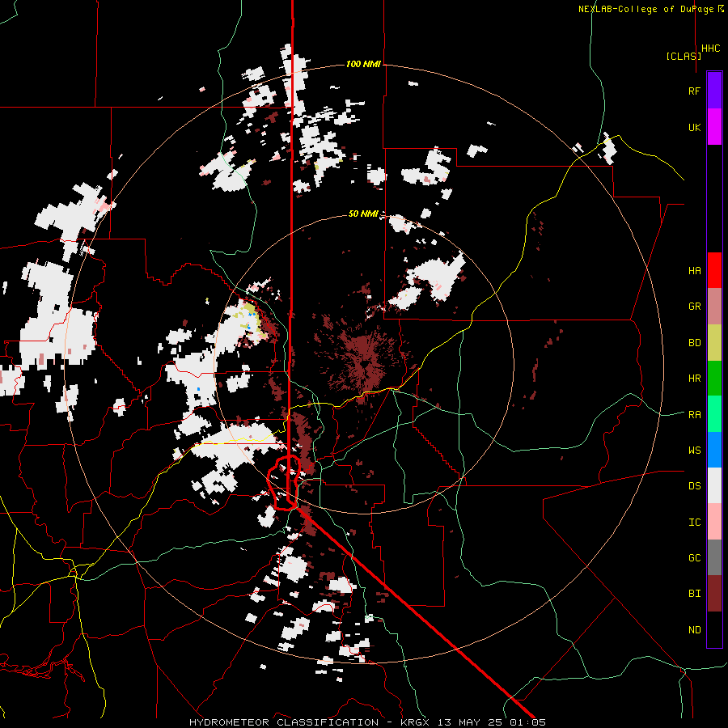
Task: Click the RA legend label
Action: coord(694,415)
